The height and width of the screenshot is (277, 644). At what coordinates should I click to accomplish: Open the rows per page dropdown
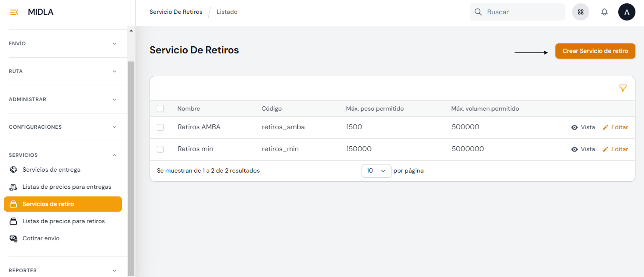click(376, 171)
